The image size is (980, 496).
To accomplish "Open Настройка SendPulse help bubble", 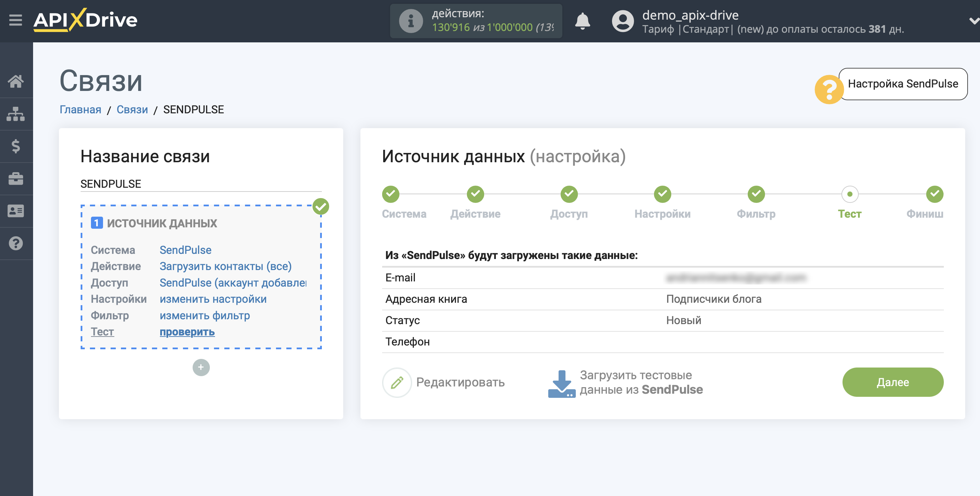I will pyautogui.click(x=903, y=84).
